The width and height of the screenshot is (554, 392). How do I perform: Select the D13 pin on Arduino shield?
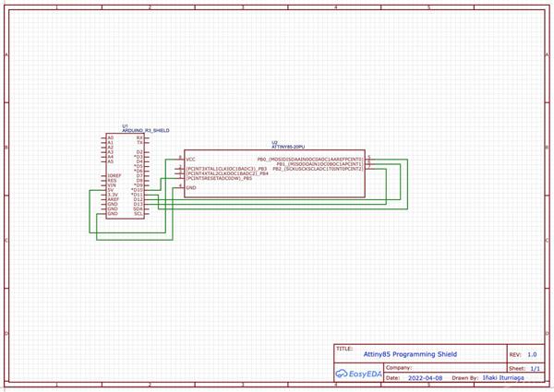click(x=138, y=204)
